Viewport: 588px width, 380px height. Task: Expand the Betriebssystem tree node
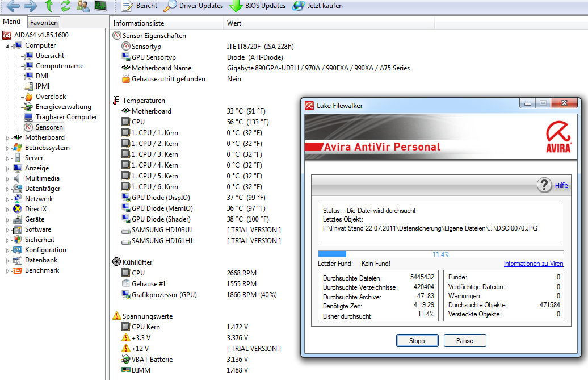tap(7, 148)
